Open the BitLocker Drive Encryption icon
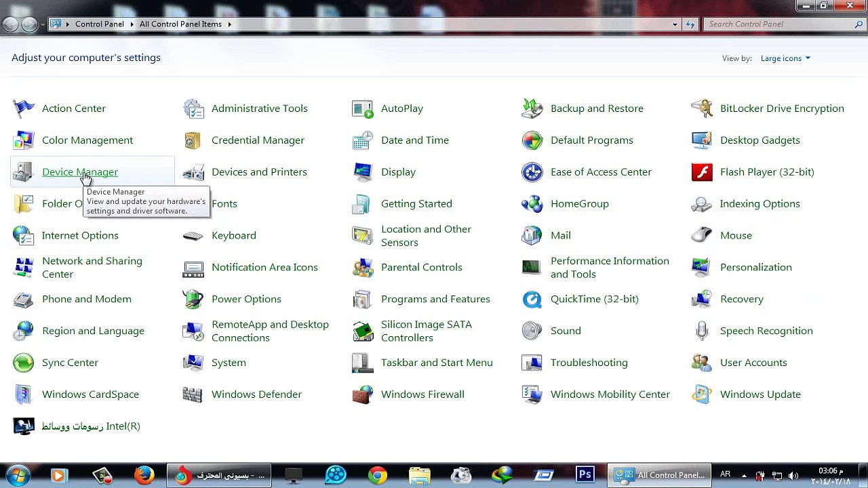 (702, 108)
